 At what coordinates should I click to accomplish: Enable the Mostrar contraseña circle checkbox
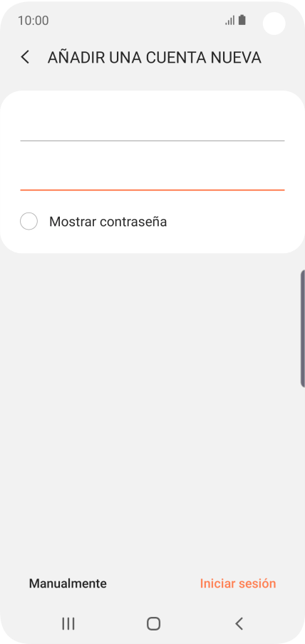(29, 221)
